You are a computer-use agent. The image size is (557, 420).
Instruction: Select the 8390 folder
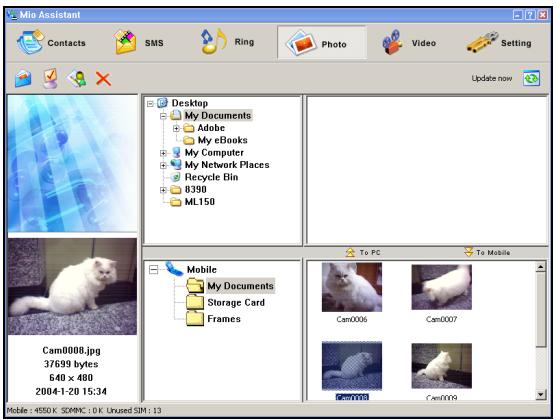(195, 189)
